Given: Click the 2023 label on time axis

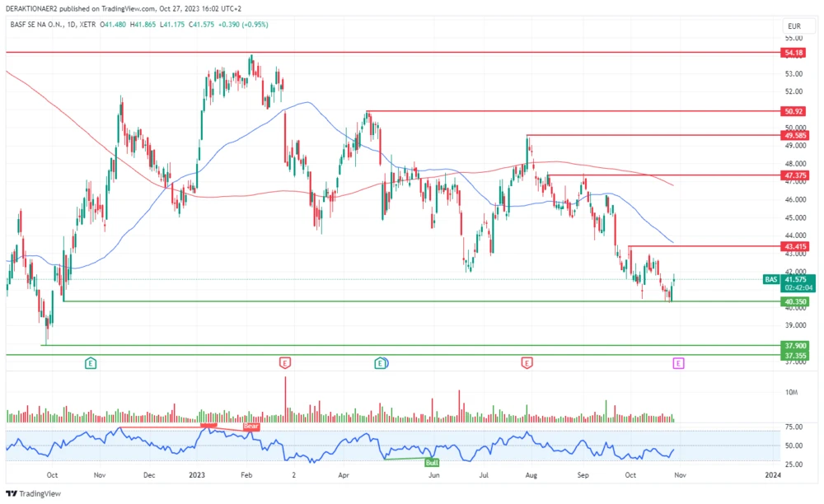Looking at the screenshot, I should coord(197,475).
